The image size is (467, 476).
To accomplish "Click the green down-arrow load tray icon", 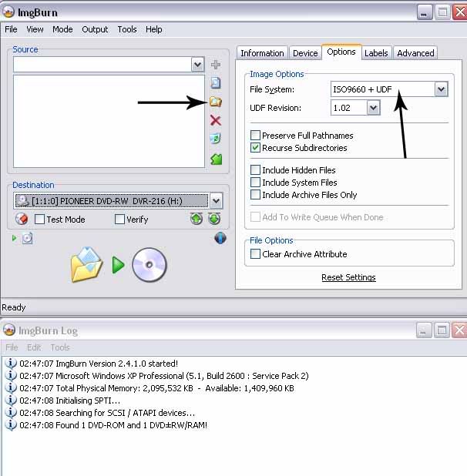I will [x=214, y=219].
